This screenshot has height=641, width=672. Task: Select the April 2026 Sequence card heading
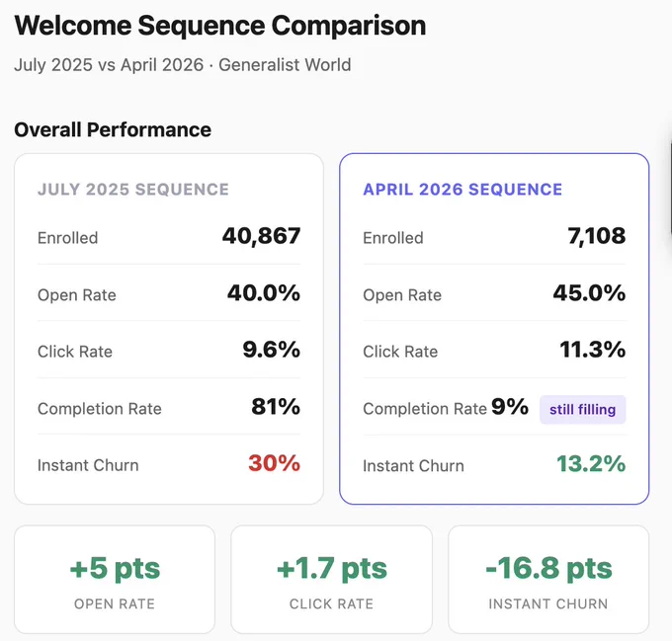[x=462, y=190]
